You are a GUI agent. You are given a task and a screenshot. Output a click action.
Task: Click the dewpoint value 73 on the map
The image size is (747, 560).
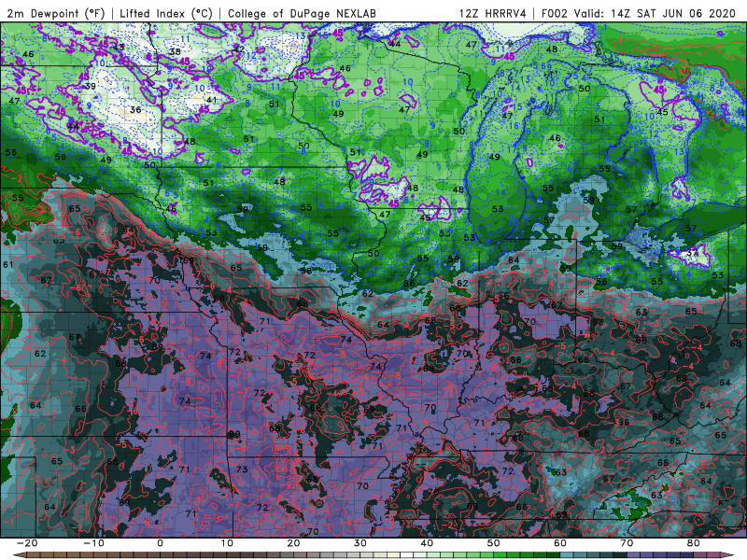pos(242,469)
